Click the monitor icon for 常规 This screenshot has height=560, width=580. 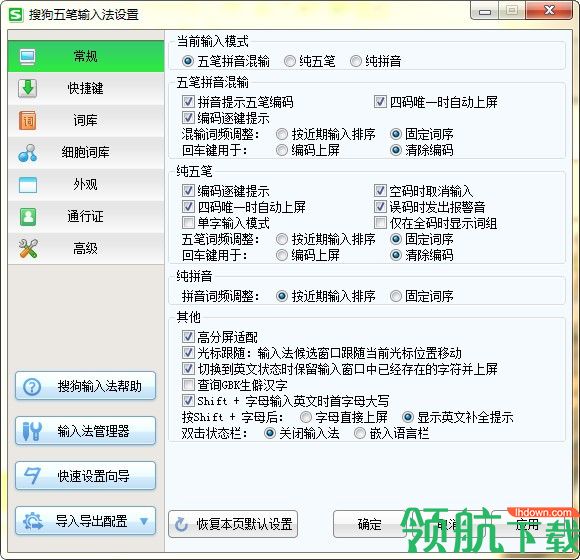click(x=28, y=57)
